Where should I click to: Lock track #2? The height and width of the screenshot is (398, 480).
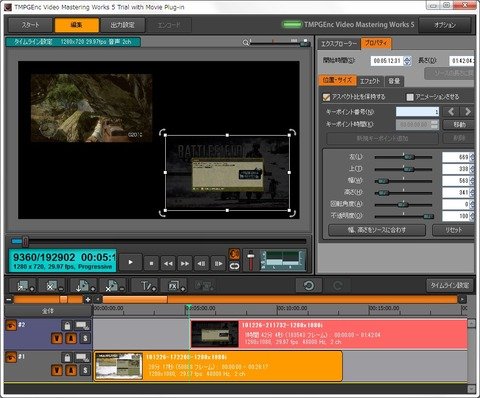(x=67, y=325)
